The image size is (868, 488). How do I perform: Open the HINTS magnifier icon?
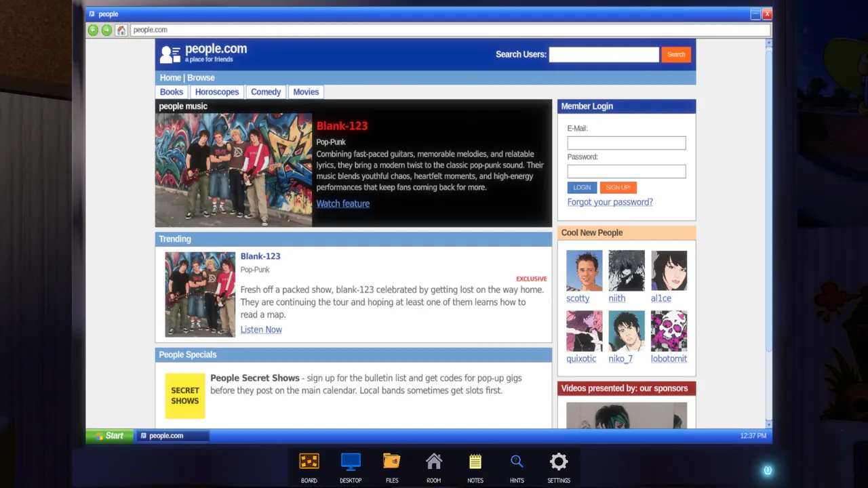pos(517,462)
